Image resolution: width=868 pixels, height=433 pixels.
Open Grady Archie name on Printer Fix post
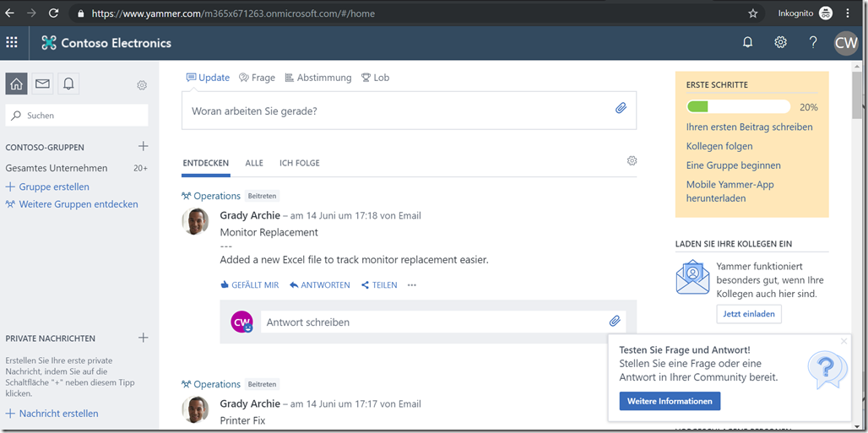(250, 403)
